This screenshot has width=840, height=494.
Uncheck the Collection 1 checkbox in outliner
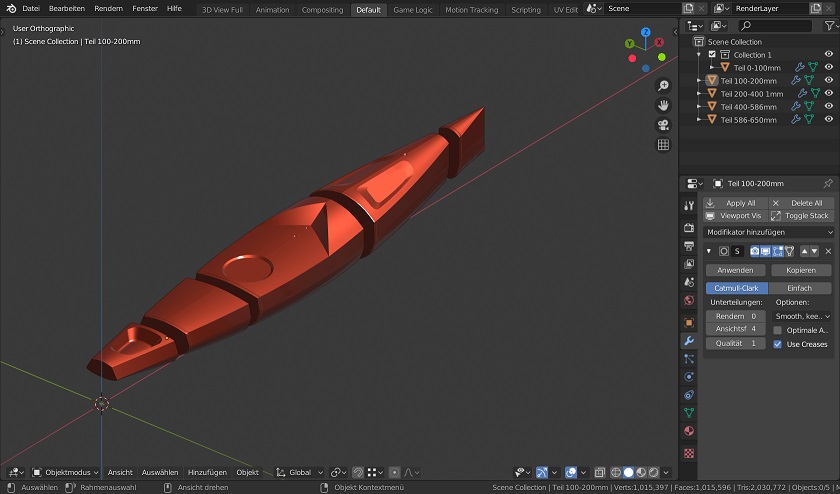pyautogui.click(x=712, y=55)
